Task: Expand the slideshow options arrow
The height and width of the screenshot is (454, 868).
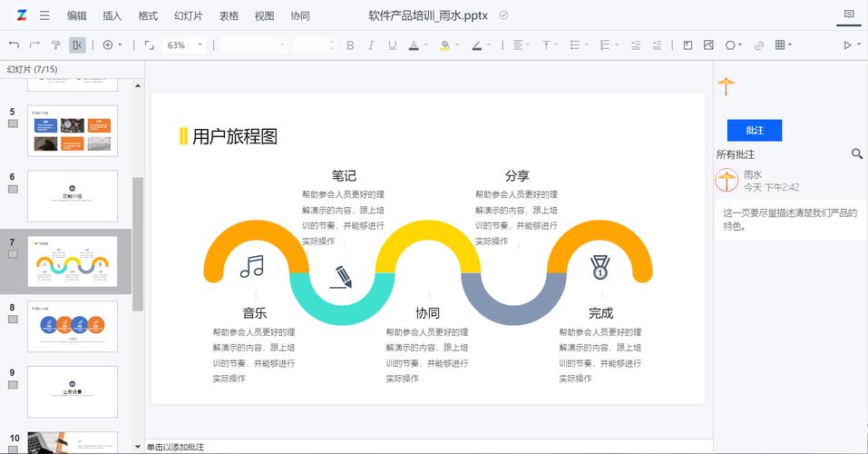Action: [859, 44]
